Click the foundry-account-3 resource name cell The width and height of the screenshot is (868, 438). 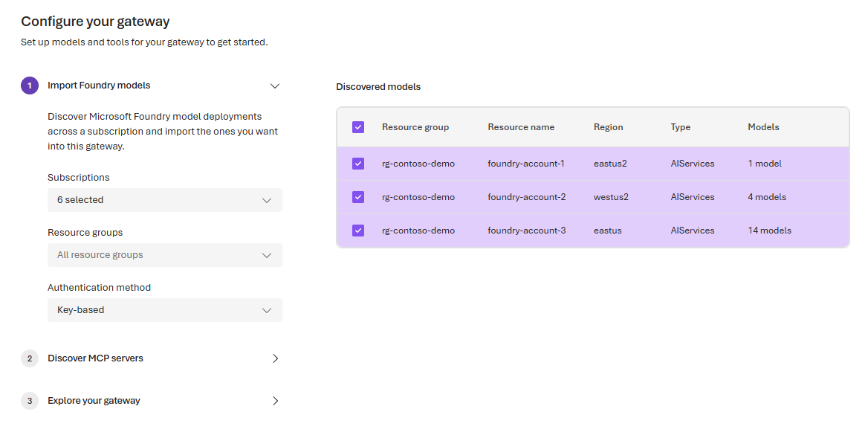pyautogui.click(x=526, y=231)
